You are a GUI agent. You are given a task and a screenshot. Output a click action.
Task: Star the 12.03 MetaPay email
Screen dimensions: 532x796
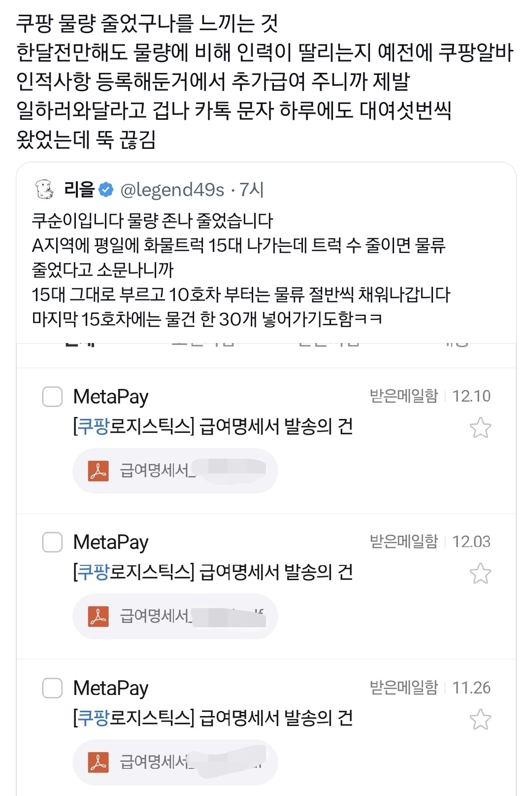pos(480,574)
